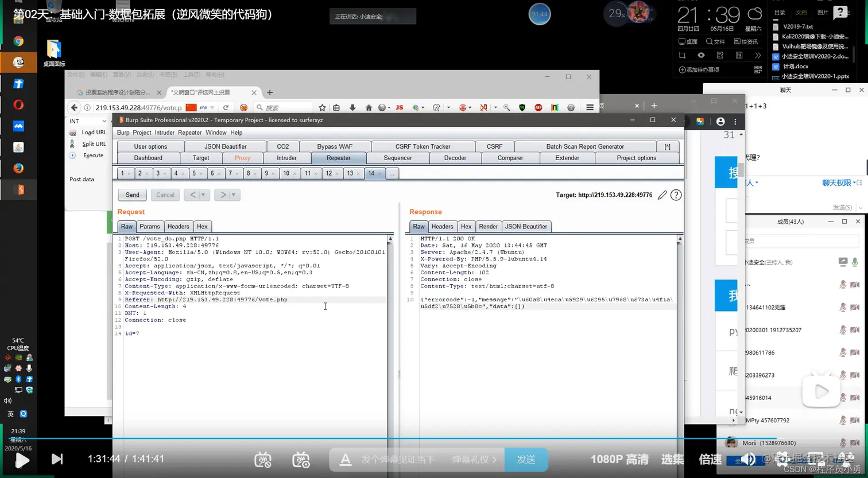The height and width of the screenshot is (478, 868).
Task: Show response JSON Beautifier view tab
Action: pos(526,227)
